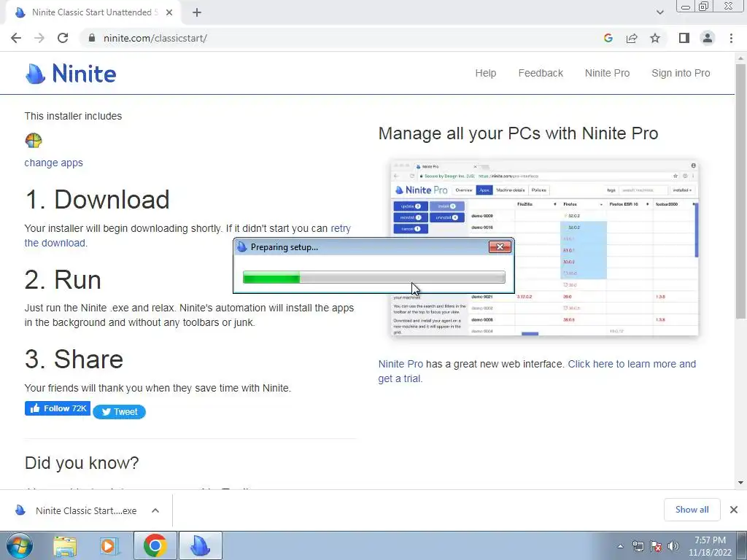Close the Preparing setup dialog
The width and height of the screenshot is (747, 560).
click(500, 246)
